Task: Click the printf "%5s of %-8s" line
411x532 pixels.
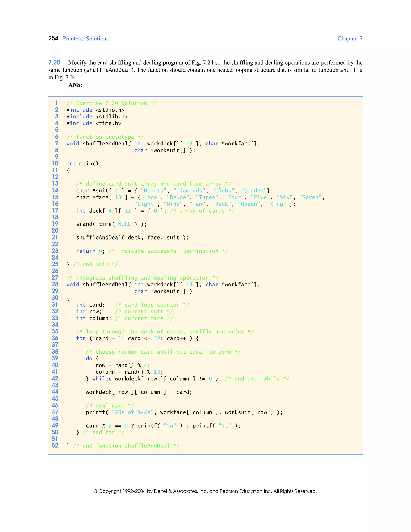Action: (x=184, y=412)
